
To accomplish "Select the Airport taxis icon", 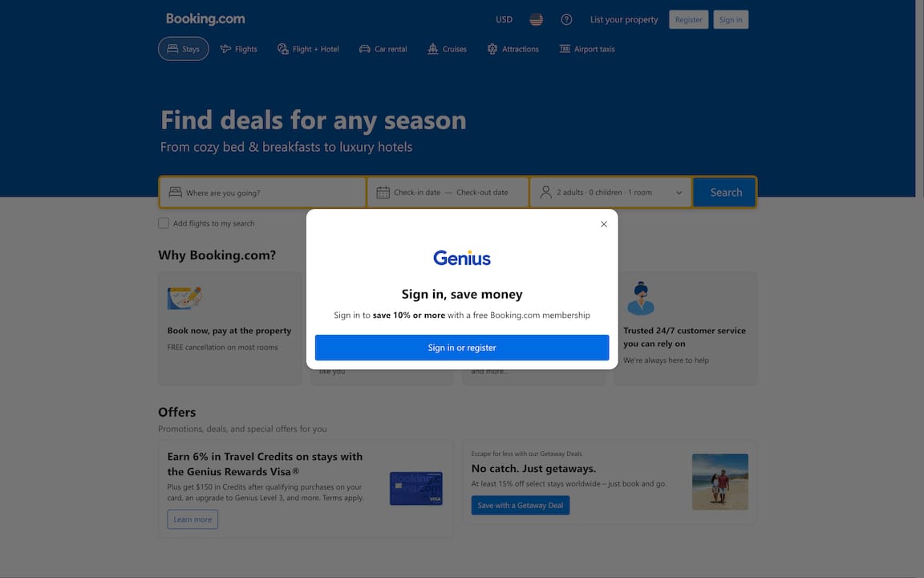I will point(564,49).
